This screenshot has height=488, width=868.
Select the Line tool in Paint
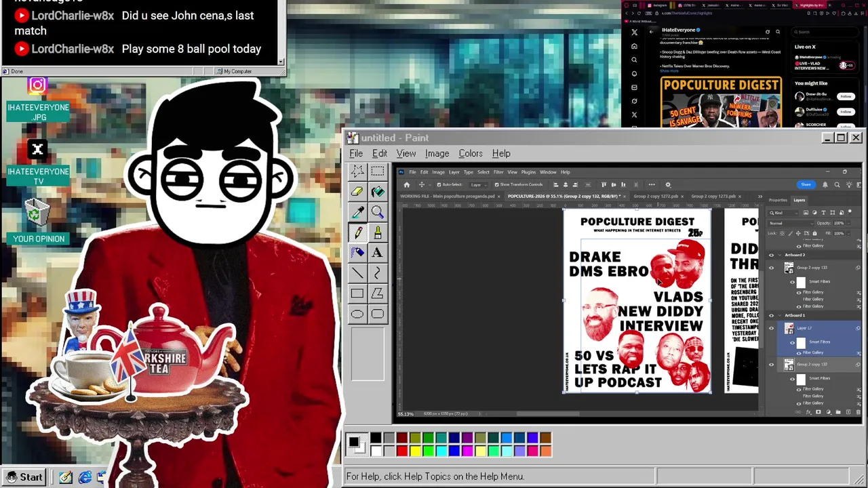pyautogui.click(x=357, y=273)
